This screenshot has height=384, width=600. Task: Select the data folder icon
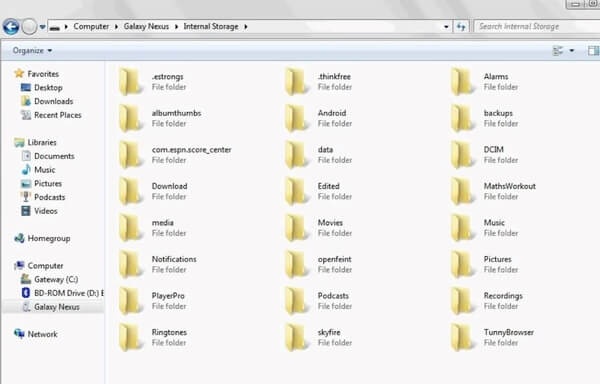point(296,155)
